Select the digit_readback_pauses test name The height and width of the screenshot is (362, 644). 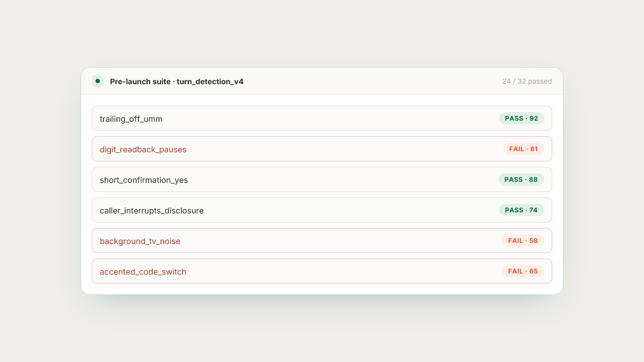[x=143, y=150]
